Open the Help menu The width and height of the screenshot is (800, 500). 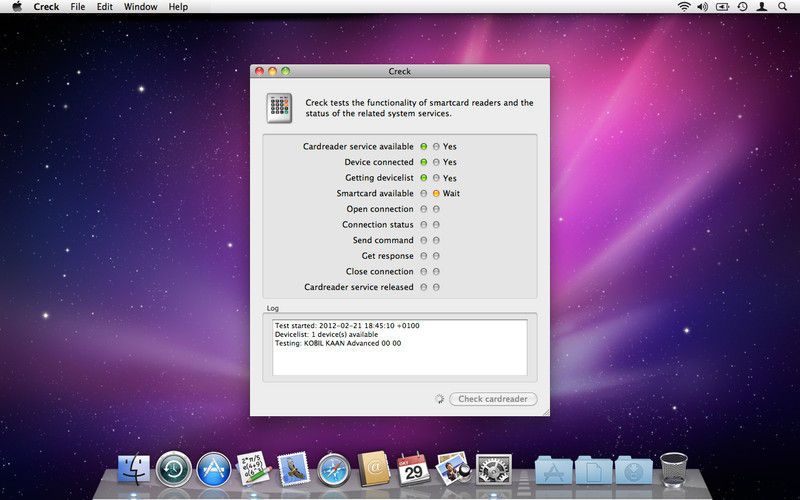178,7
